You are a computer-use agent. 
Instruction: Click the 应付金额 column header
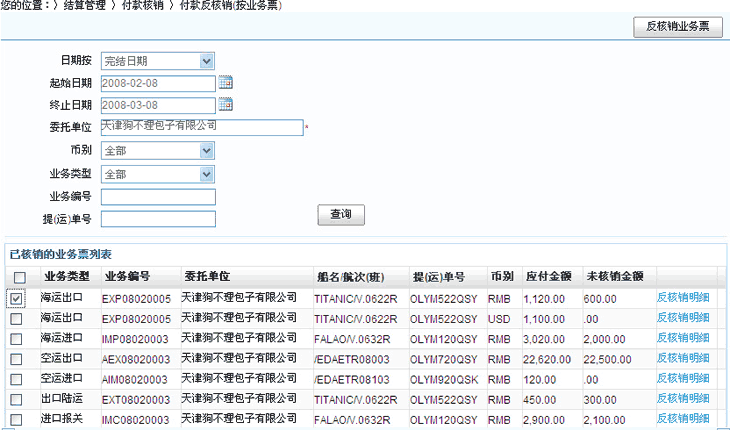click(547, 276)
